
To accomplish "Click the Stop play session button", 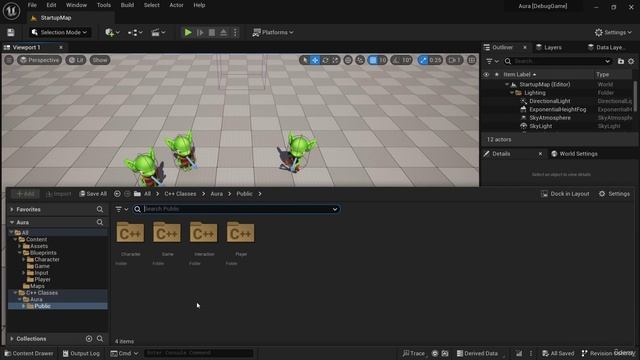I will point(212,32).
